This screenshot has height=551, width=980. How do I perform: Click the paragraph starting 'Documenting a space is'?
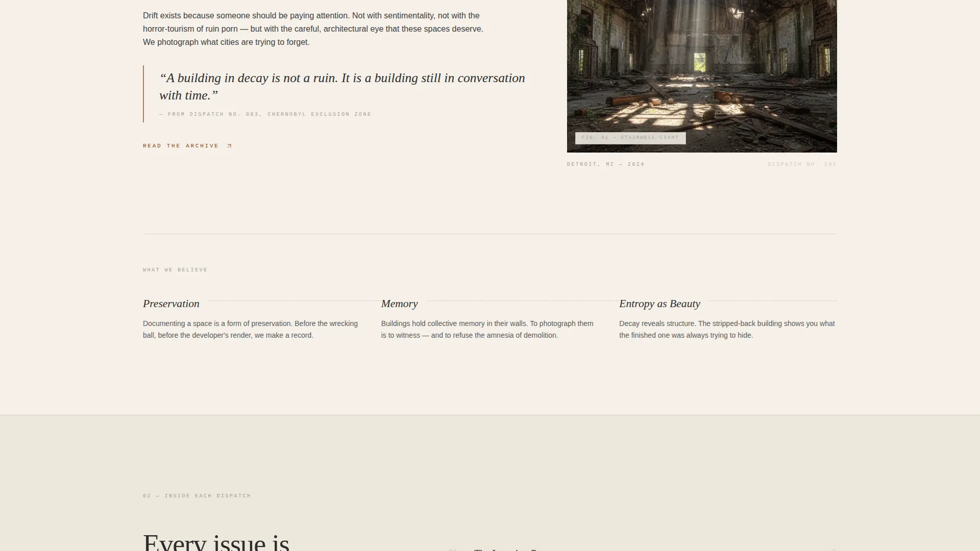[x=251, y=330]
